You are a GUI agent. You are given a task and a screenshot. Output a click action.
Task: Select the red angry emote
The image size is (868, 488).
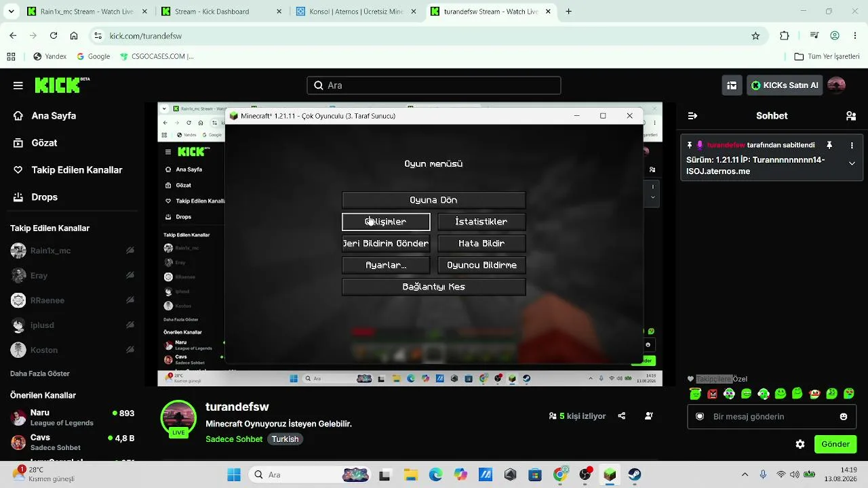(x=712, y=394)
